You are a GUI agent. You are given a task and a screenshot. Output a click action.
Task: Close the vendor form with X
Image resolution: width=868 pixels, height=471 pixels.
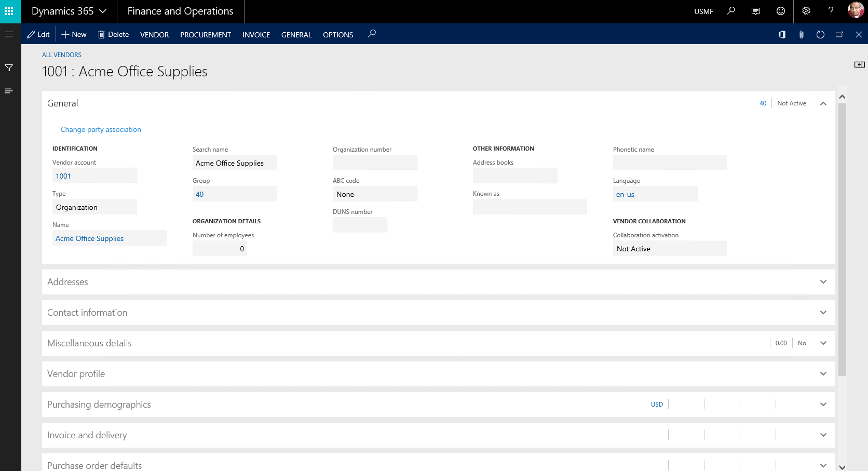(859, 34)
